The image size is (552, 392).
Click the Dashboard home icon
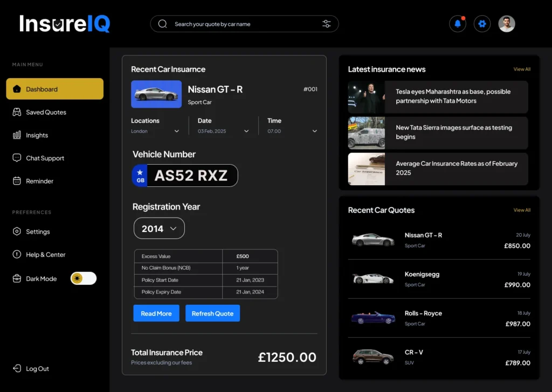[x=17, y=89]
